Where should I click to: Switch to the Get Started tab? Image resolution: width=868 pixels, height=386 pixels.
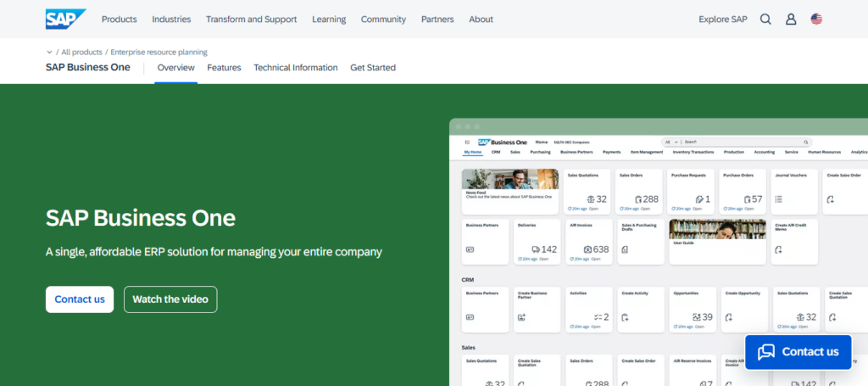373,68
